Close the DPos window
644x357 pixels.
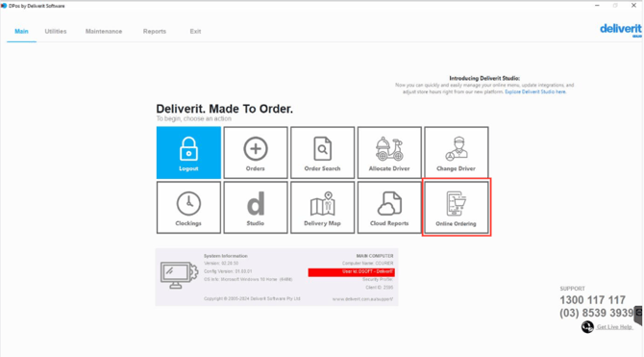coord(633,6)
